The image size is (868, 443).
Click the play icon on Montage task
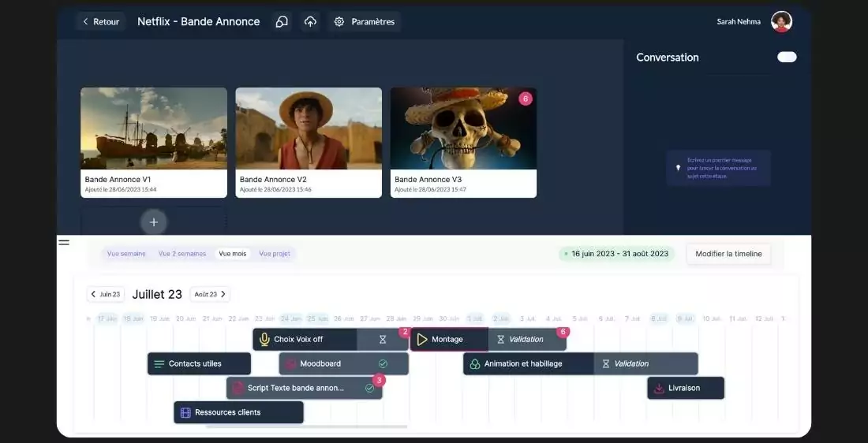(x=422, y=340)
